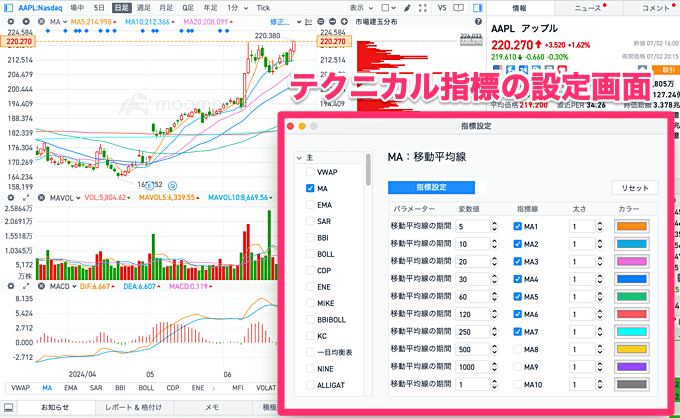Toggle the right side panel icon
680x418 pixels.
[x=477, y=8]
